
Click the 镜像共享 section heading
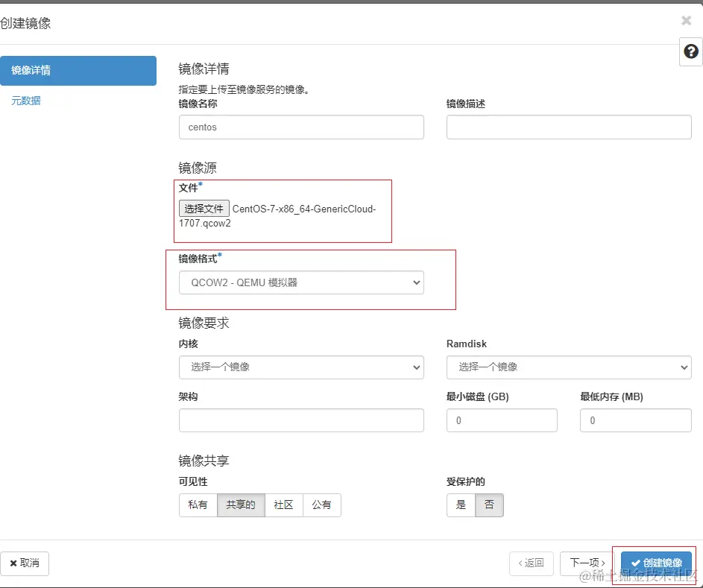(x=204, y=461)
